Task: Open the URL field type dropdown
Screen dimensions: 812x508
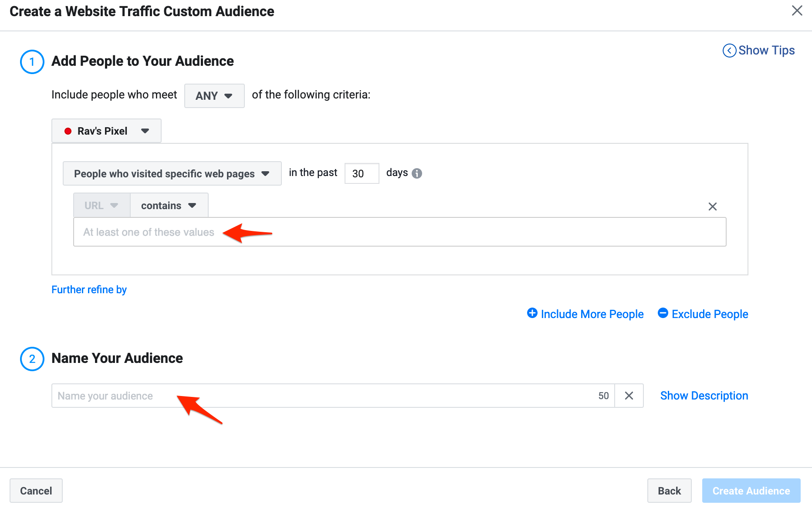Action: (x=102, y=205)
